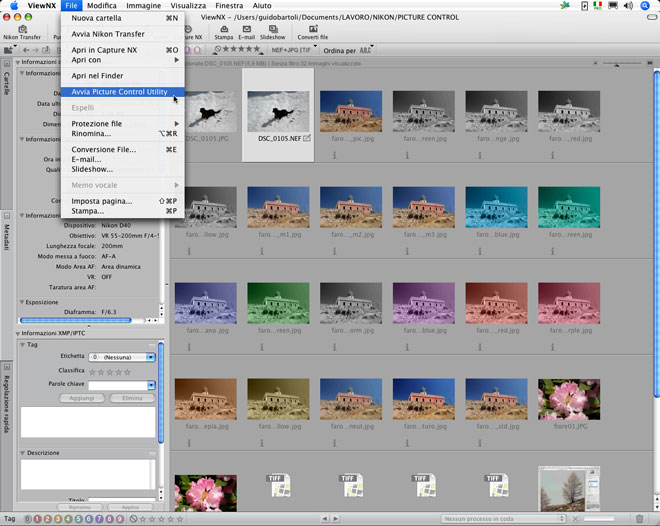Apply yellow tag label 3
Image resolution: width=660 pixels, height=526 pixels.
pyautogui.click(x=58, y=519)
